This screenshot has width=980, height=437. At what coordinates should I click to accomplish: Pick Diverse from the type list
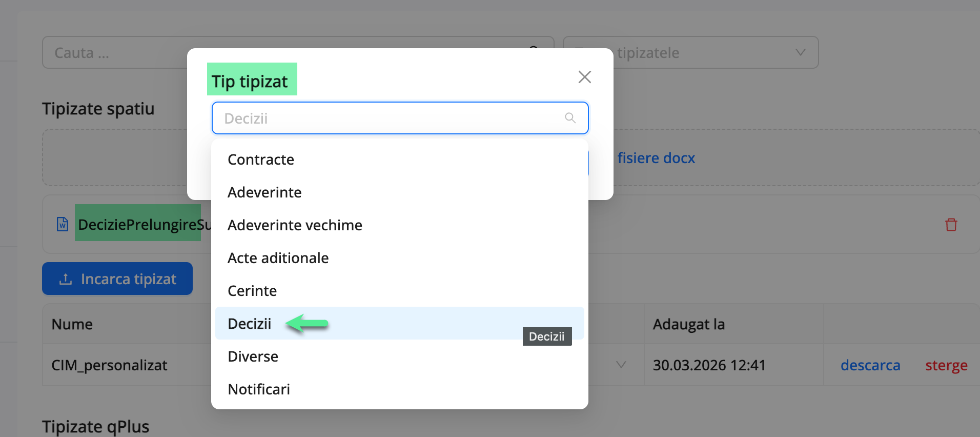(x=253, y=356)
